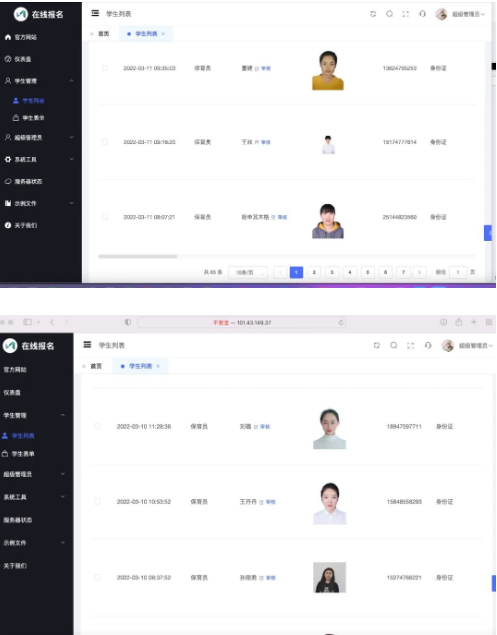Click the info icon beside 关于我们
The width and height of the screenshot is (497, 635).
[x=8, y=225]
